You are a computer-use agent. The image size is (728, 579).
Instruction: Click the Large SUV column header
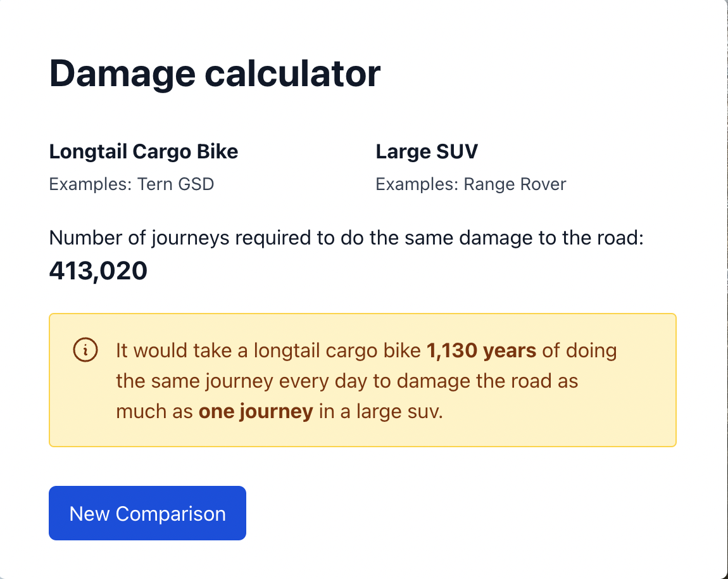pyautogui.click(x=427, y=151)
